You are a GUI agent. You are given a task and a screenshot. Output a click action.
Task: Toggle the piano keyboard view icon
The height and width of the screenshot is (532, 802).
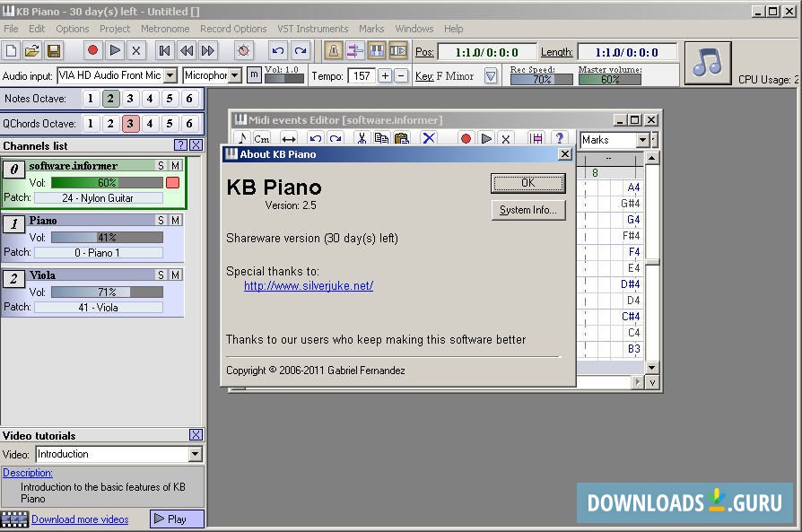377,50
